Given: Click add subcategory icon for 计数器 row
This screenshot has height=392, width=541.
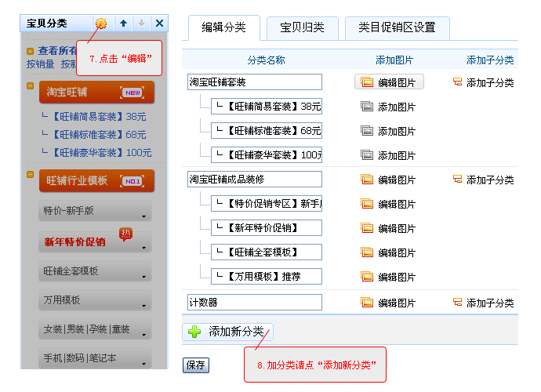Looking at the screenshot, I should [457, 302].
